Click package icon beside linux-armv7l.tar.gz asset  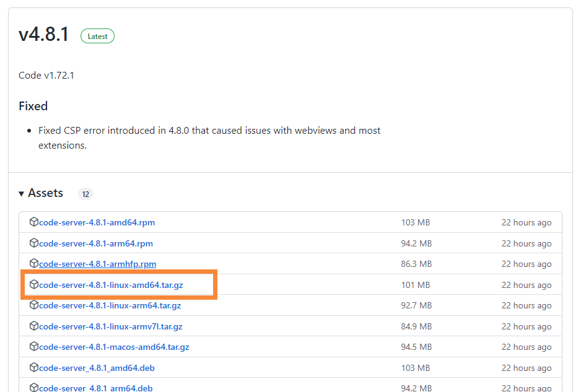(x=34, y=326)
